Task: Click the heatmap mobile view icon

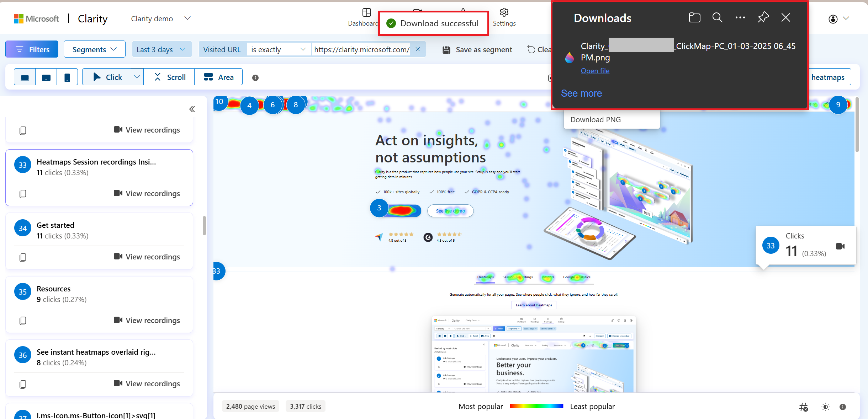Action: coord(67,77)
